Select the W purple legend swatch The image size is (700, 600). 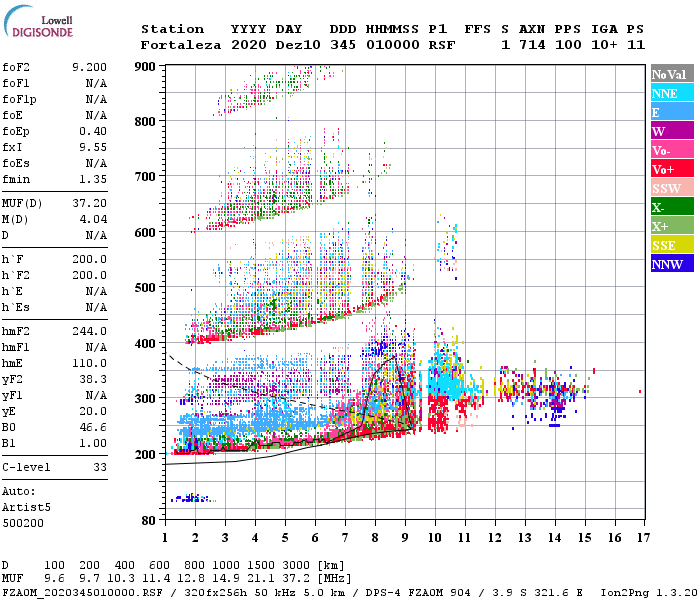coord(672,131)
